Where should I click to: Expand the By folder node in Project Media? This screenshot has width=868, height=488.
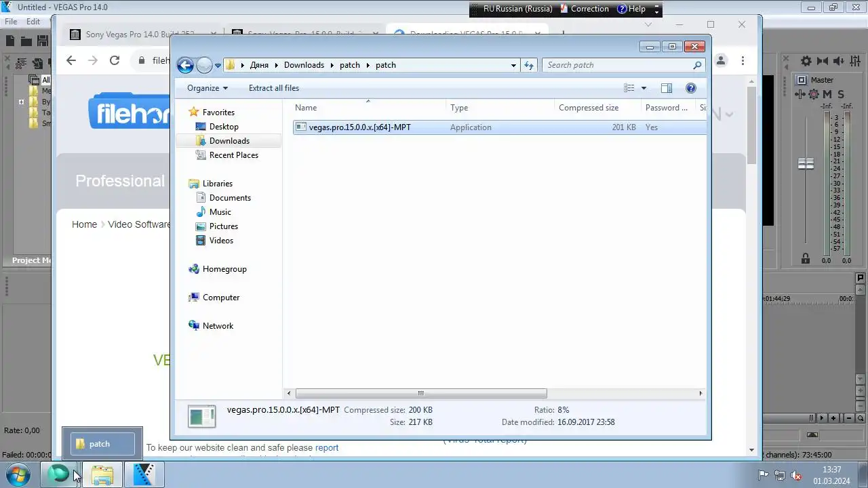coord(22,102)
